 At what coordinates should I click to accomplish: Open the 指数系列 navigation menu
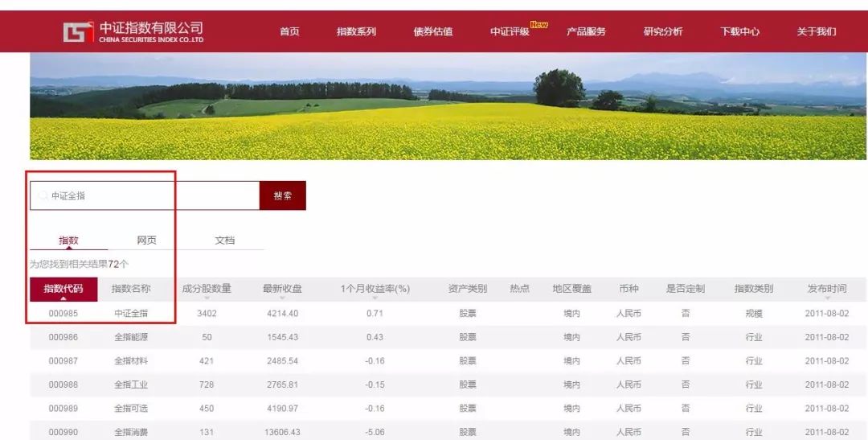pos(356,31)
